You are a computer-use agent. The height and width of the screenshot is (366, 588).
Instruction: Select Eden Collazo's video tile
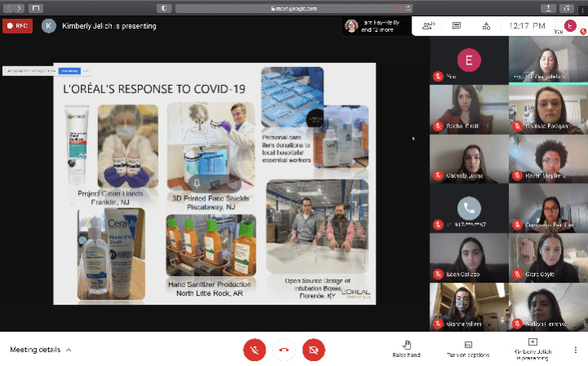pos(469,257)
